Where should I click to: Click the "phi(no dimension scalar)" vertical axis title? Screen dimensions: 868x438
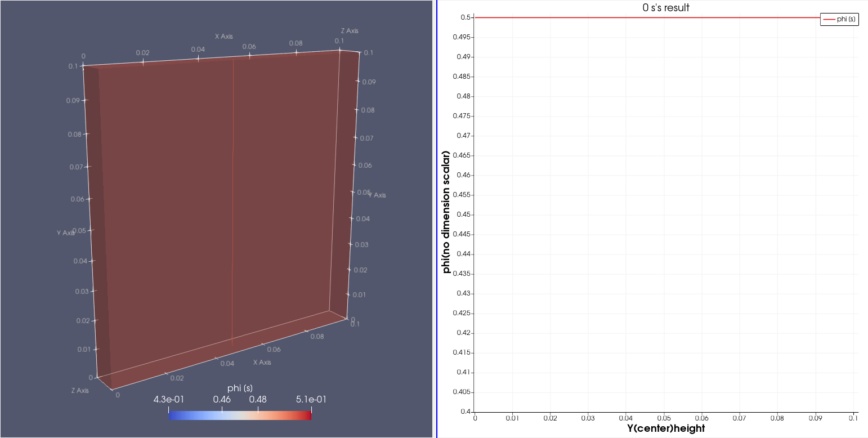coord(446,212)
